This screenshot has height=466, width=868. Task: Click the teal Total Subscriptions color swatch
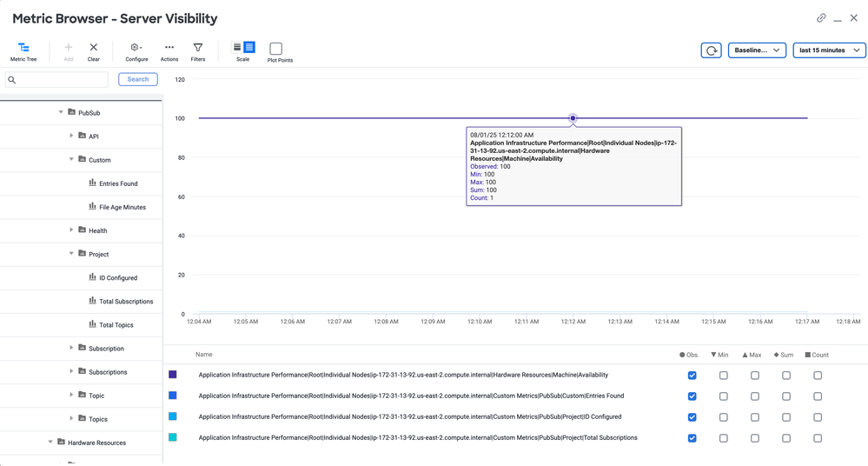(x=173, y=437)
